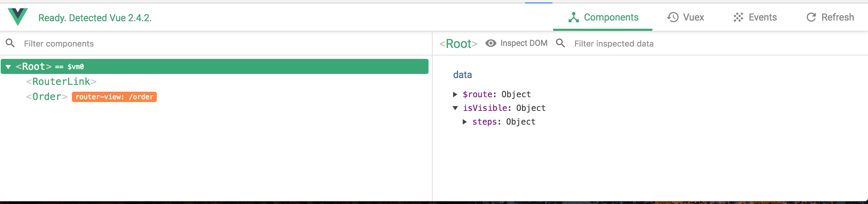Screen dimensions: 868x204
Task: Expand the $route object
Action: pos(455,94)
